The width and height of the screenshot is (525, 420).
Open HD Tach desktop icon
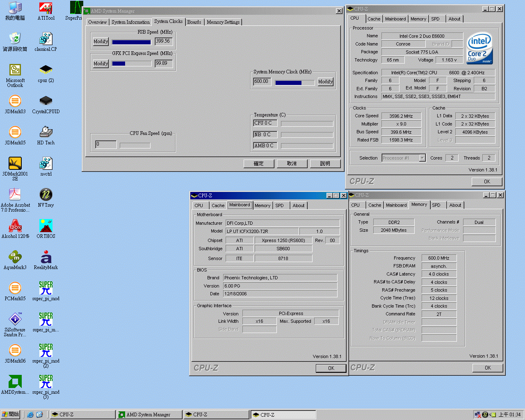[46, 136]
